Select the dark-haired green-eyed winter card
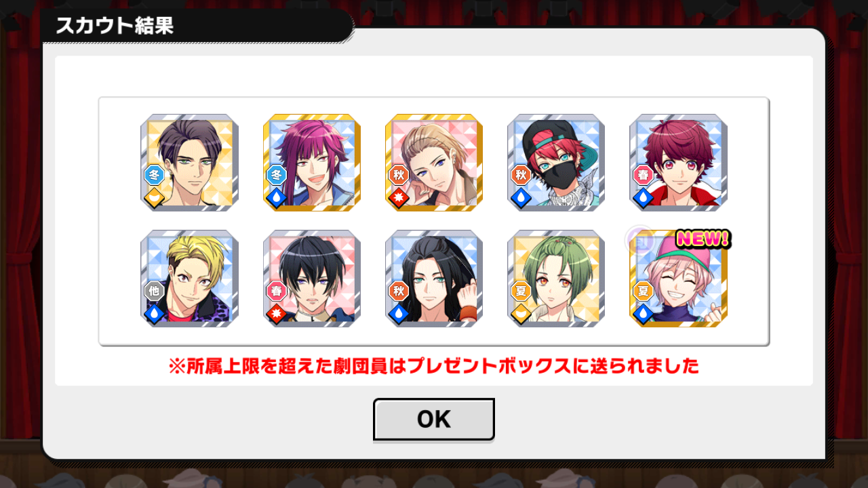This screenshot has height=488, width=868. [190, 163]
